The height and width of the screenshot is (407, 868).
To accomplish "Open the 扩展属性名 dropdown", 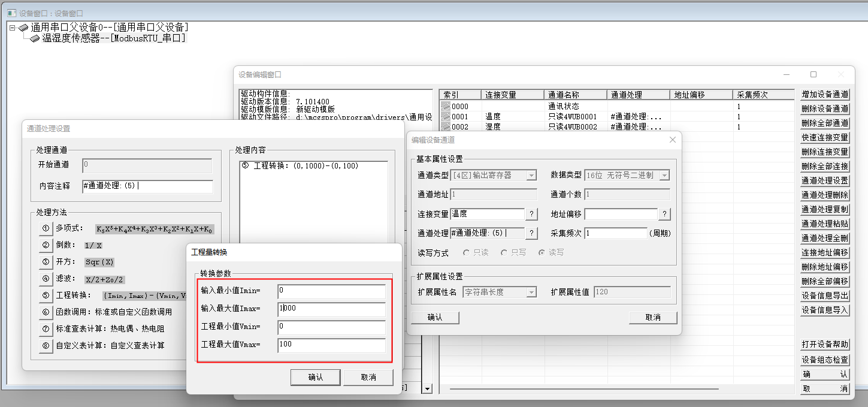I will (x=531, y=292).
